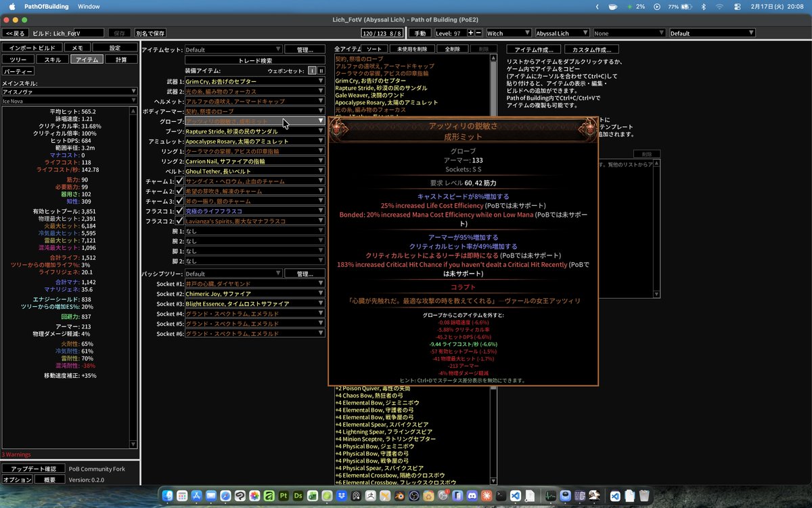Image resolution: width=812 pixels, height=508 pixels.
Task: Click アップデート確認 button
Action: coord(32,469)
